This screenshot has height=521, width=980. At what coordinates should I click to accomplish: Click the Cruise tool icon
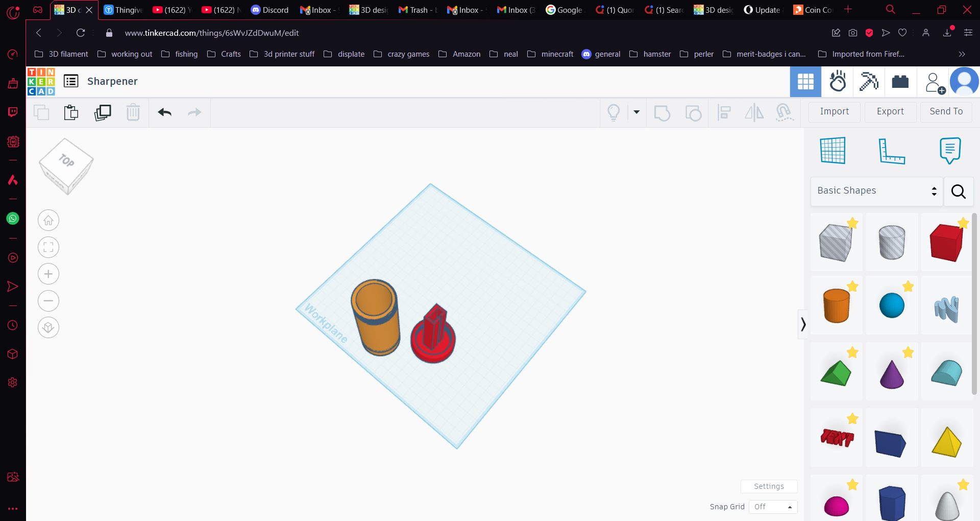coord(785,112)
